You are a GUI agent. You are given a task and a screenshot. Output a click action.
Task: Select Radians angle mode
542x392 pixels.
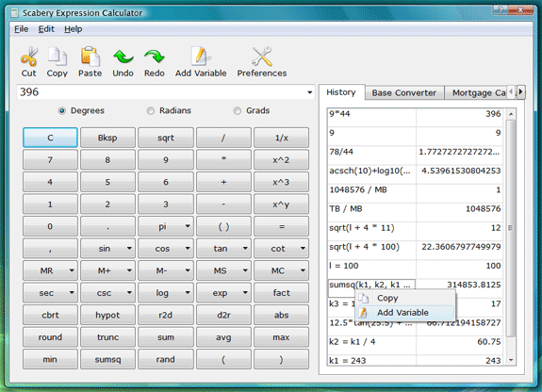pos(169,110)
